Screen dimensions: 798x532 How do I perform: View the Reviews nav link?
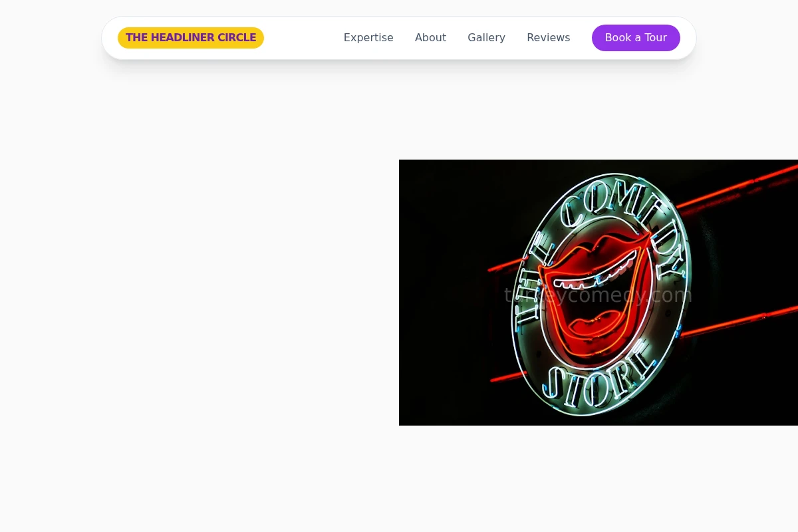point(549,38)
